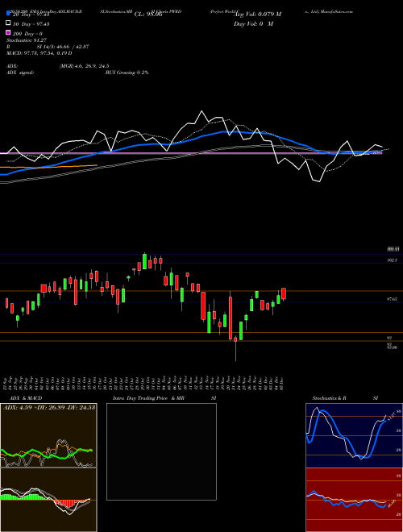
Task: Click the 'Avg Vol: 0.079 M' label
Action: point(258,15)
